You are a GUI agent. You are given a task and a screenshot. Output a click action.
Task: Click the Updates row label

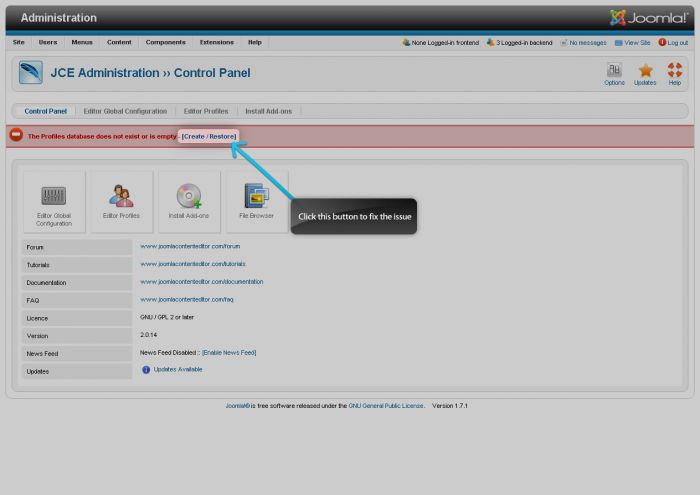[38, 372]
